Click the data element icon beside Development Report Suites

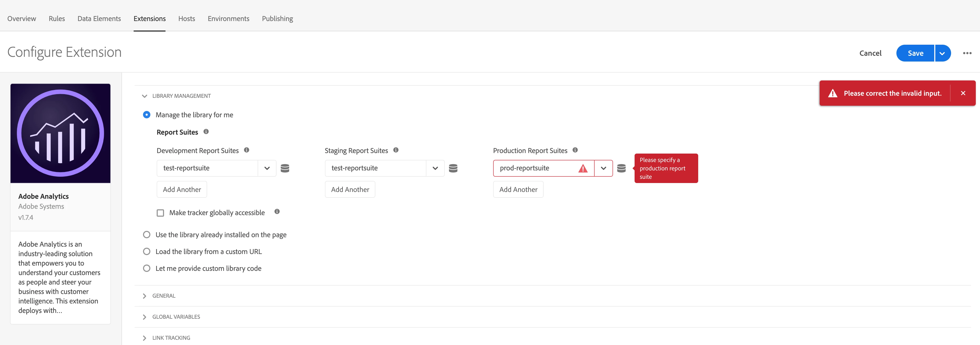click(x=285, y=168)
